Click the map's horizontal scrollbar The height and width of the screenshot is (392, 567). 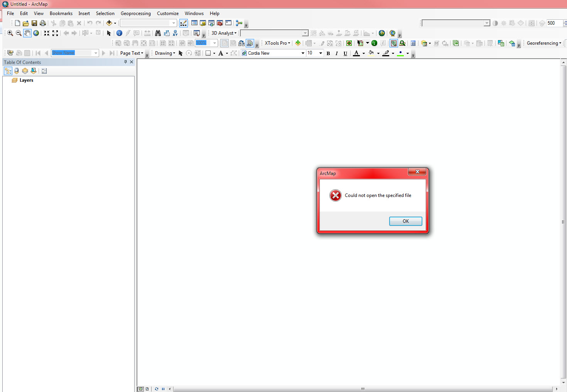pos(363,389)
